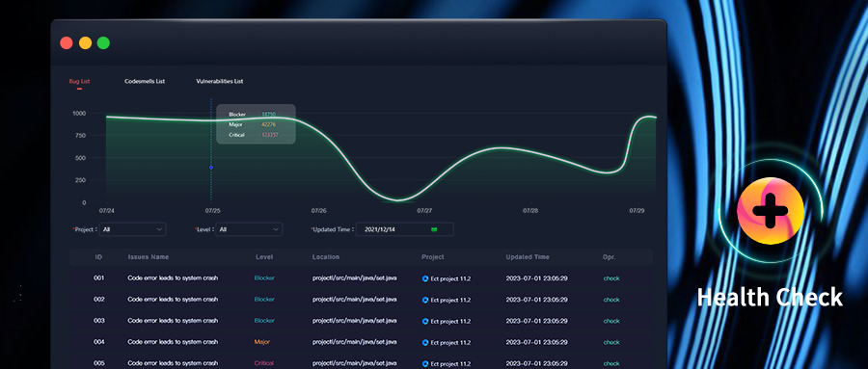This screenshot has width=868, height=369.
Task: Click the Project column header
Action: click(x=433, y=257)
